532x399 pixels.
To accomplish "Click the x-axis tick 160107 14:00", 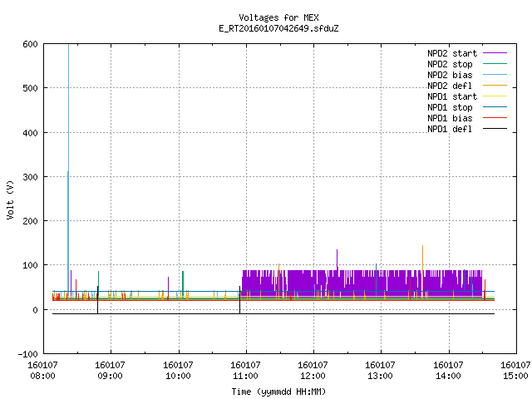I will pos(448,371).
